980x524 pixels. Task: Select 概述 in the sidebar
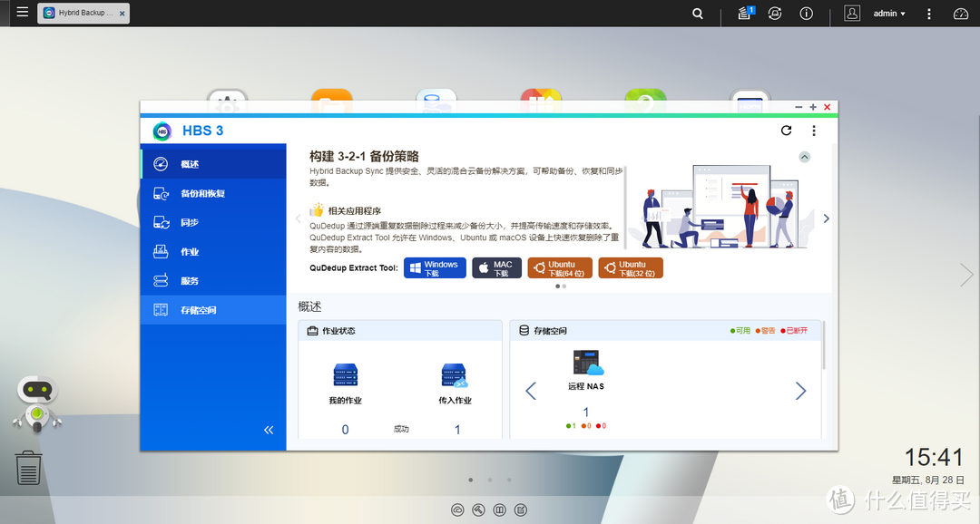213,163
